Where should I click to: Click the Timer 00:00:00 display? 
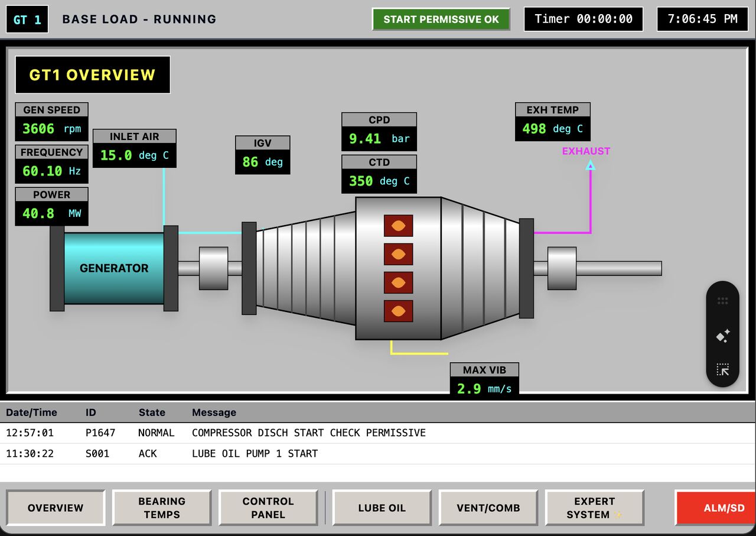click(x=584, y=19)
